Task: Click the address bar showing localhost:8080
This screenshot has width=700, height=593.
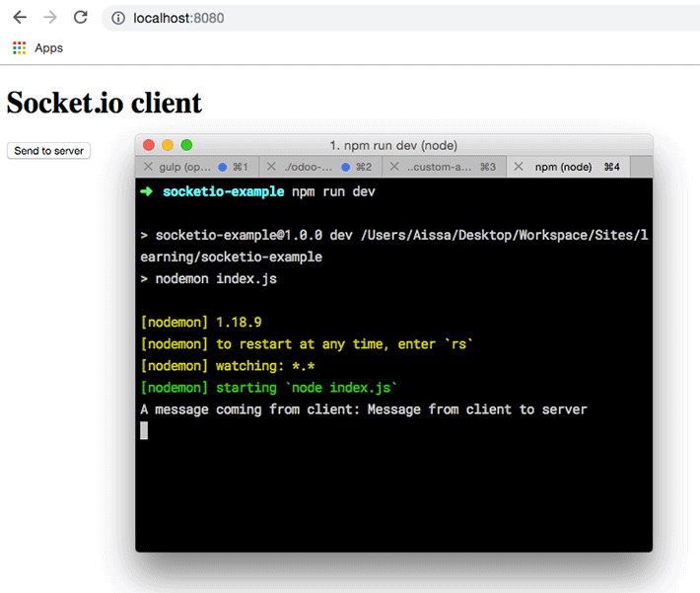Action: coord(400,18)
